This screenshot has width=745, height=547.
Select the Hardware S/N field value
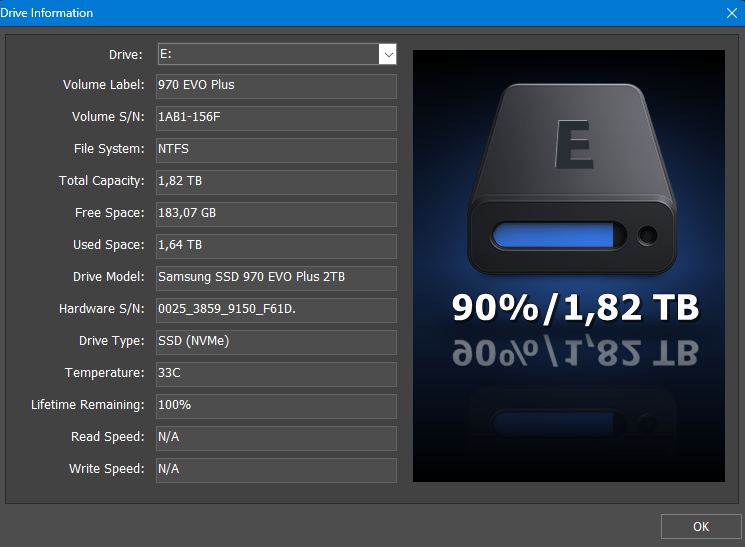276,310
